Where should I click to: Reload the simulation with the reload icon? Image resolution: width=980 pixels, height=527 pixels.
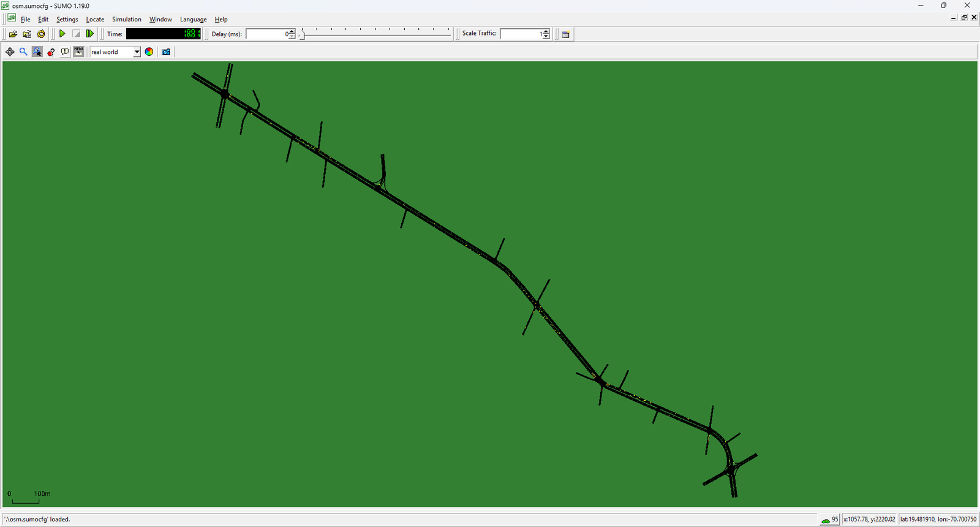point(41,34)
